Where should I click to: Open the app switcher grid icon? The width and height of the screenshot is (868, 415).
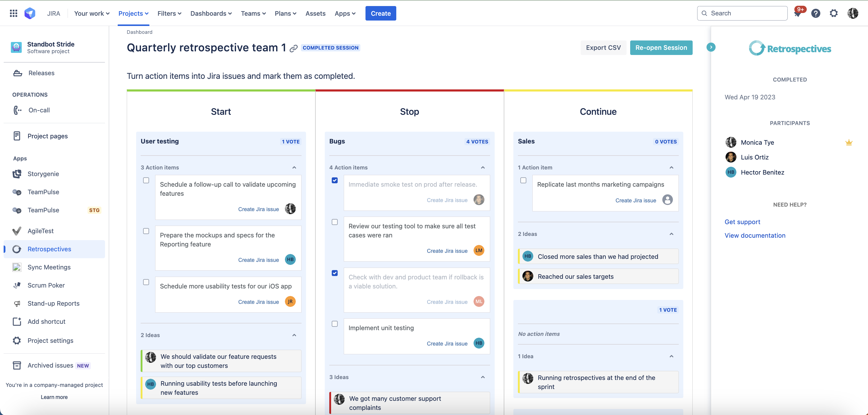[x=14, y=13]
